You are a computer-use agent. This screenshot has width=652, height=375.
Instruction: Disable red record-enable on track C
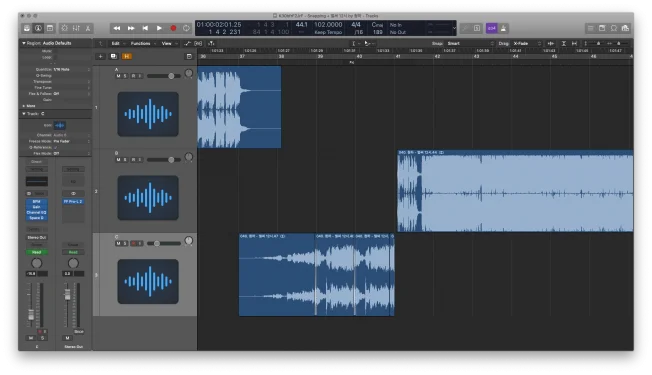coord(133,243)
